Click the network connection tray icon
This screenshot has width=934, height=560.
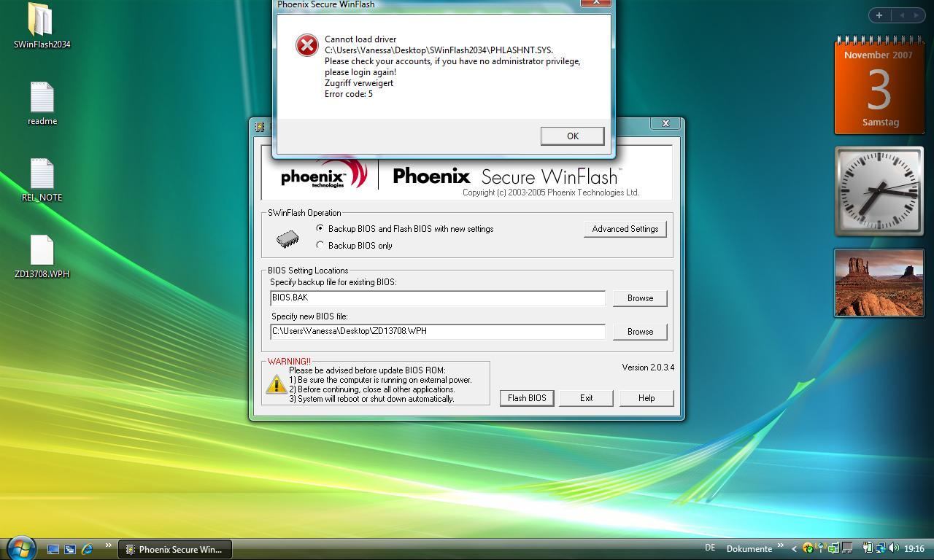point(881,548)
